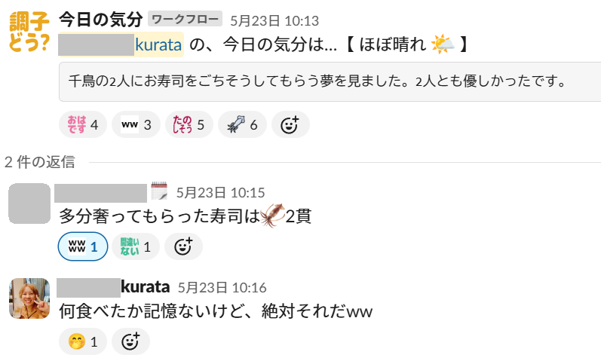
Task: Remove your wwww reaction on the sushi reply
Action: pos(83,246)
